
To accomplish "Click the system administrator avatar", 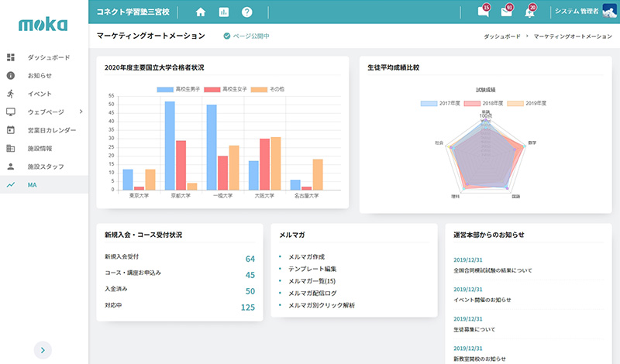I will (x=609, y=12).
